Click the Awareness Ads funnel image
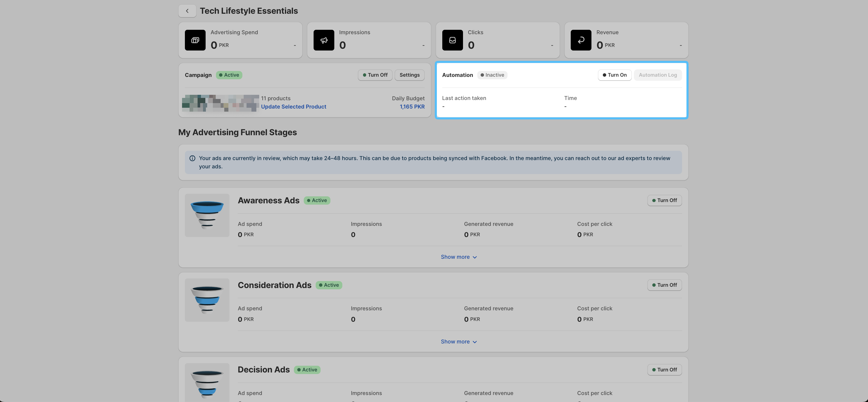The height and width of the screenshot is (402, 868). click(x=207, y=215)
